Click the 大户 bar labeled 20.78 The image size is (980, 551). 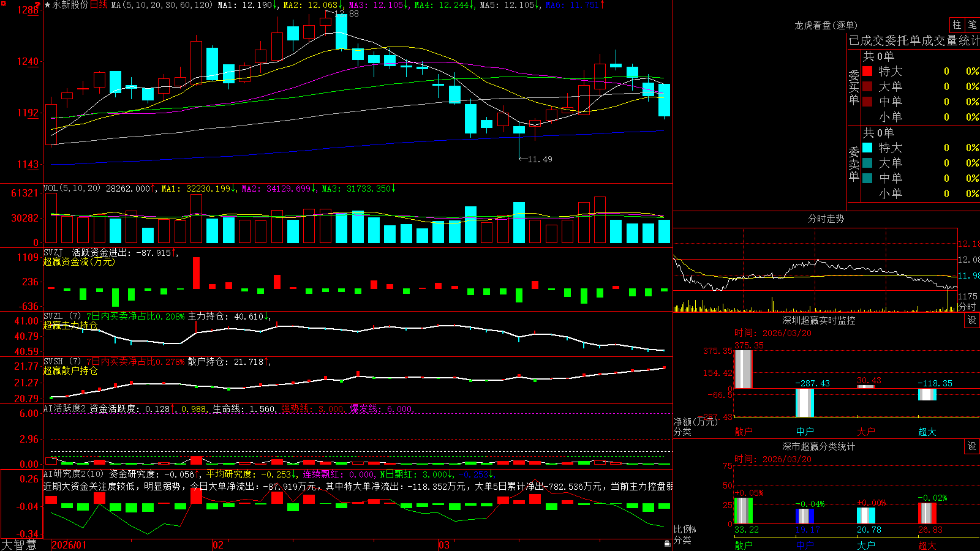point(866,515)
